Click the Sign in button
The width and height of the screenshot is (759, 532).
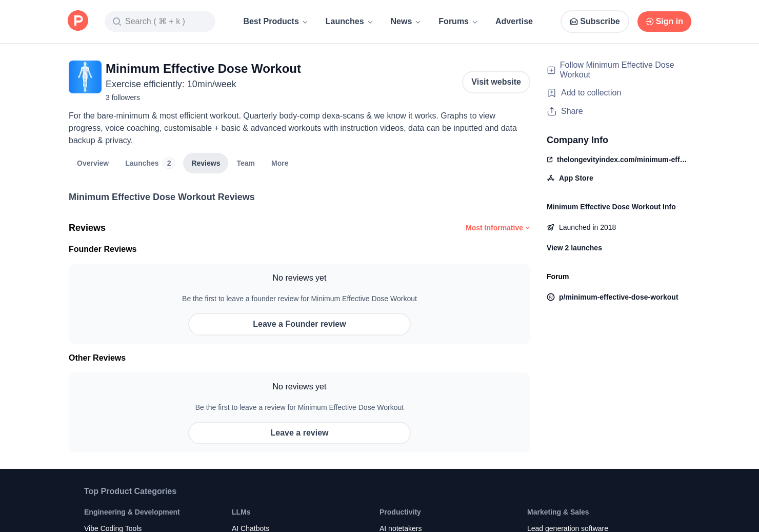click(664, 22)
